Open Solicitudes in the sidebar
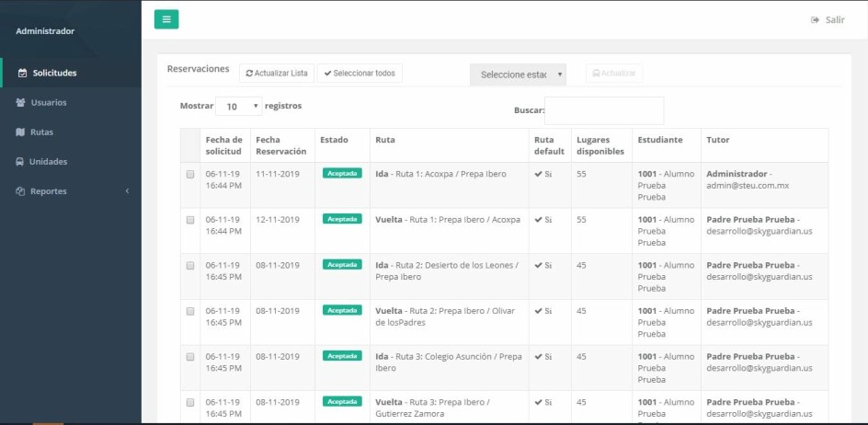 click(x=70, y=73)
